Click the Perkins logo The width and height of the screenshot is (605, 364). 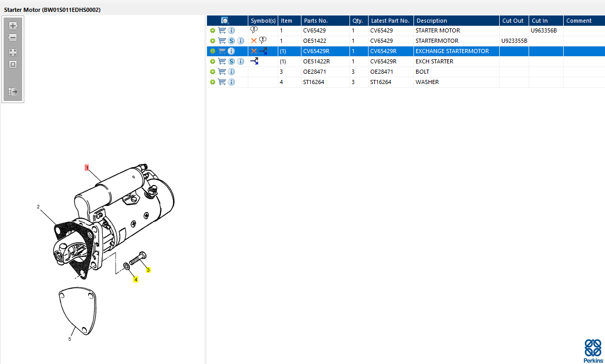click(593, 351)
